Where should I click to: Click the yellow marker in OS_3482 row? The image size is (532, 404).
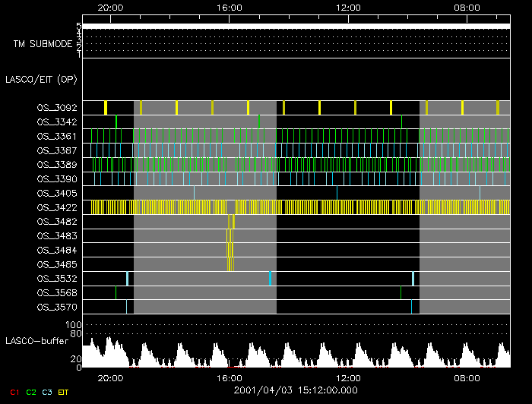(x=230, y=222)
